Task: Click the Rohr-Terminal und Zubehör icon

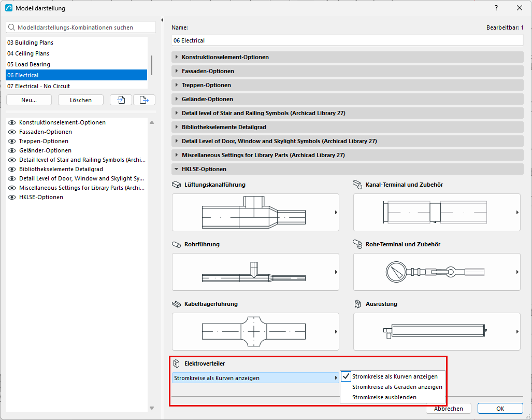Action: pyautogui.click(x=357, y=244)
